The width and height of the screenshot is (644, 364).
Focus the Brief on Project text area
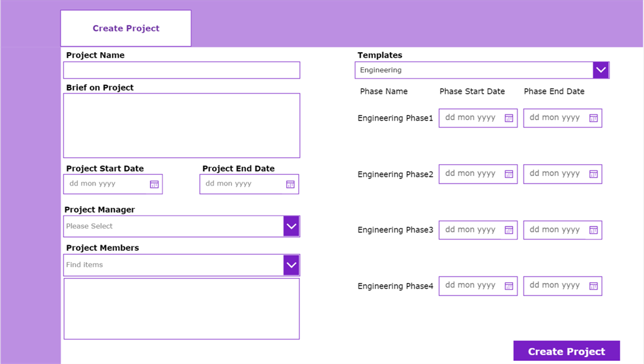coord(182,126)
